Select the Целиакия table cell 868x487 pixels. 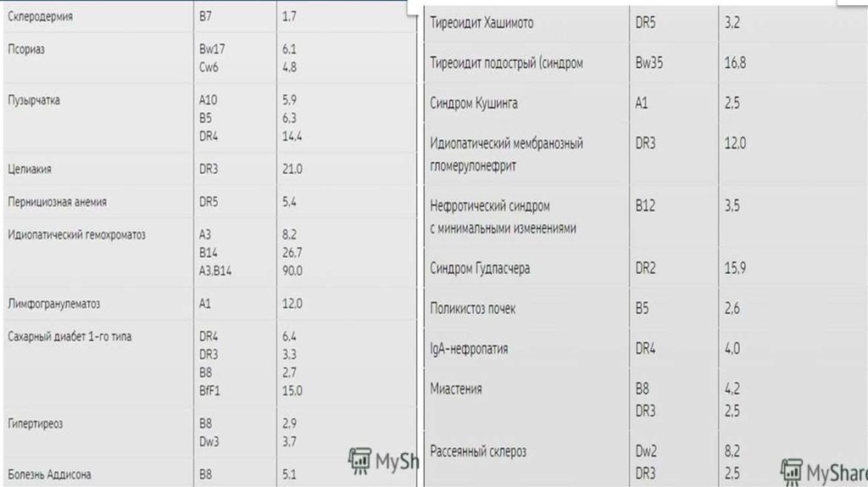click(x=30, y=169)
